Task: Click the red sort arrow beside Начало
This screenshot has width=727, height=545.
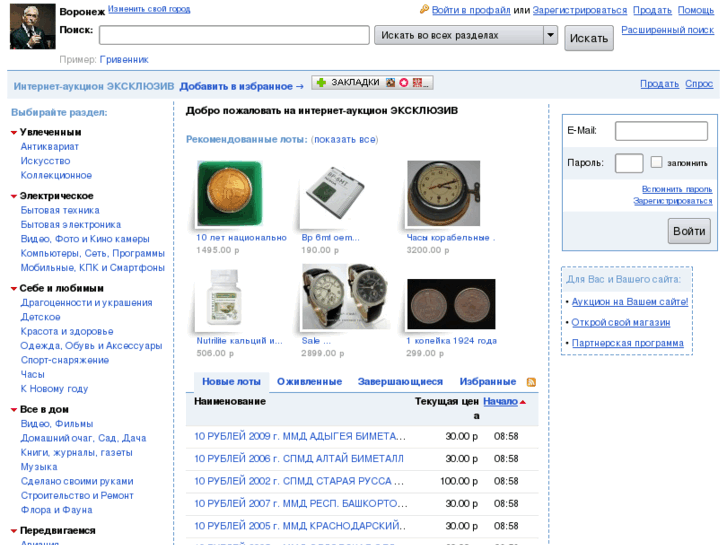Action: (523, 402)
